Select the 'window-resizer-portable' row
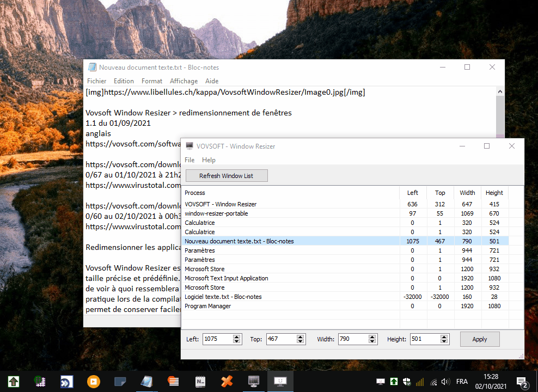Image resolution: width=538 pixels, height=392 pixels. click(x=345, y=213)
